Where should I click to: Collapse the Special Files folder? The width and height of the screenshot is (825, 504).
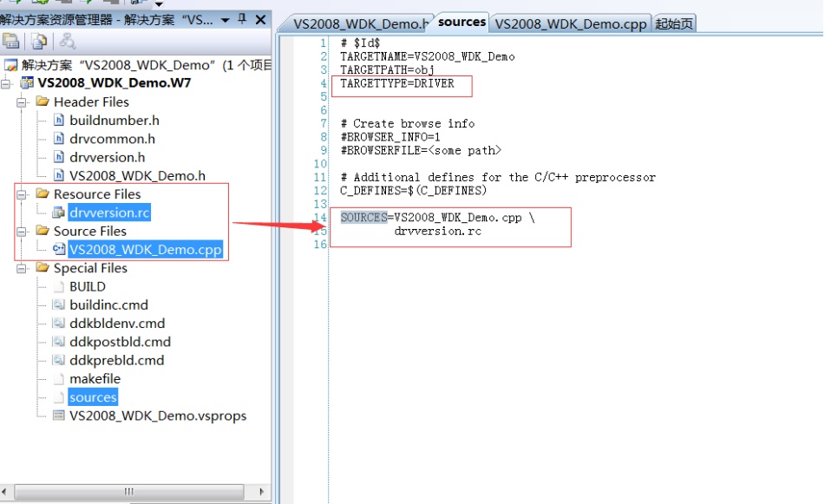(22, 269)
